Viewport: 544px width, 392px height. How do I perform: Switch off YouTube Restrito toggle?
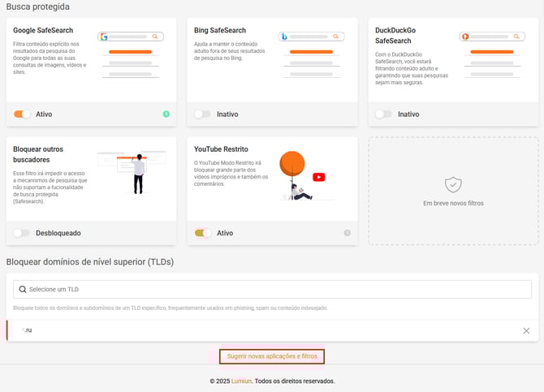(x=203, y=233)
